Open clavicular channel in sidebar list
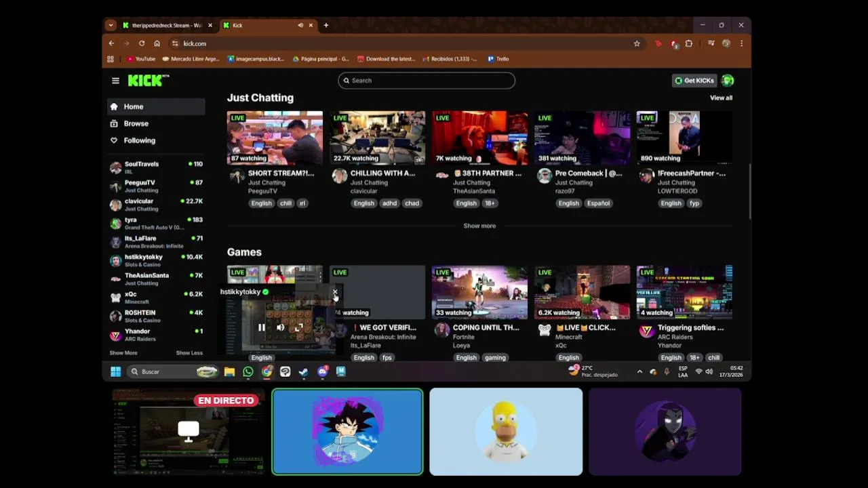Viewport: 868px width, 488px height. point(156,205)
